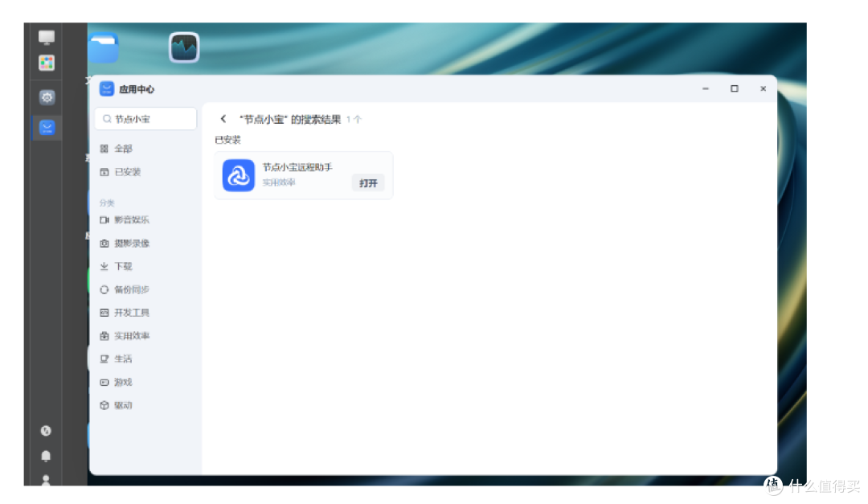The height and width of the screenshot is (504, 868).
Task: Click the 节点小宝远程助手 app title
Action: [x=297, y=167]
